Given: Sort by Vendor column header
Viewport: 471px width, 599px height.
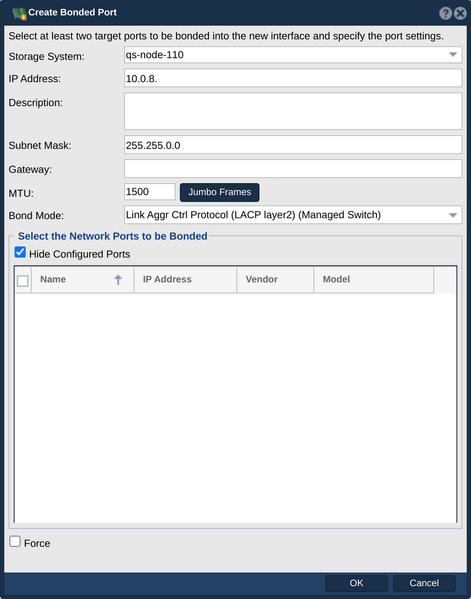Looking at the screenshot, I should [275, 280].
